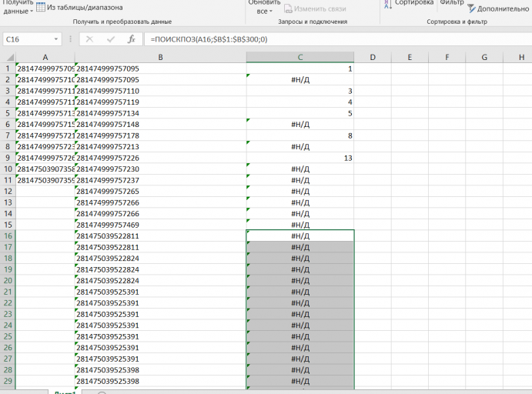Cancel formula entry with X icon

89,39
